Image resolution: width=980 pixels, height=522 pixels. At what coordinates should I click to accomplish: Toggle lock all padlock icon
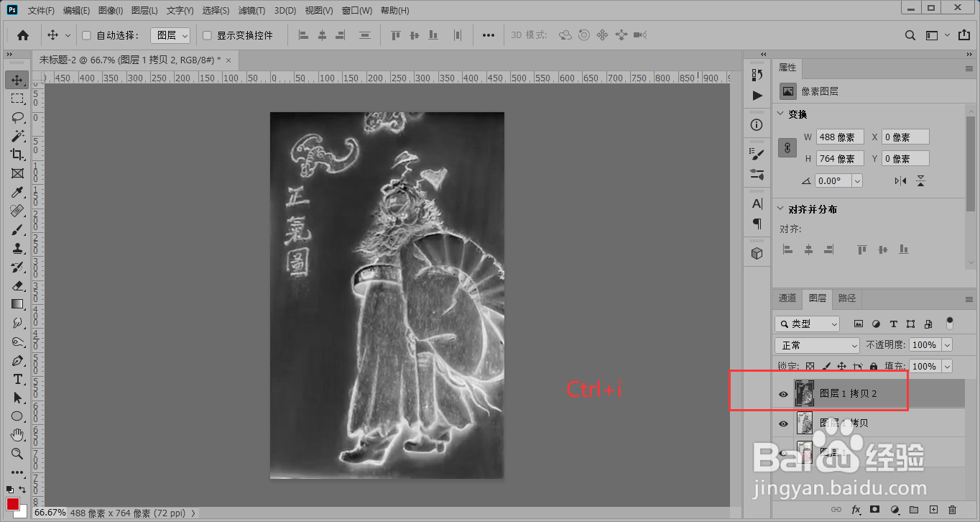[x=874, y=366]
